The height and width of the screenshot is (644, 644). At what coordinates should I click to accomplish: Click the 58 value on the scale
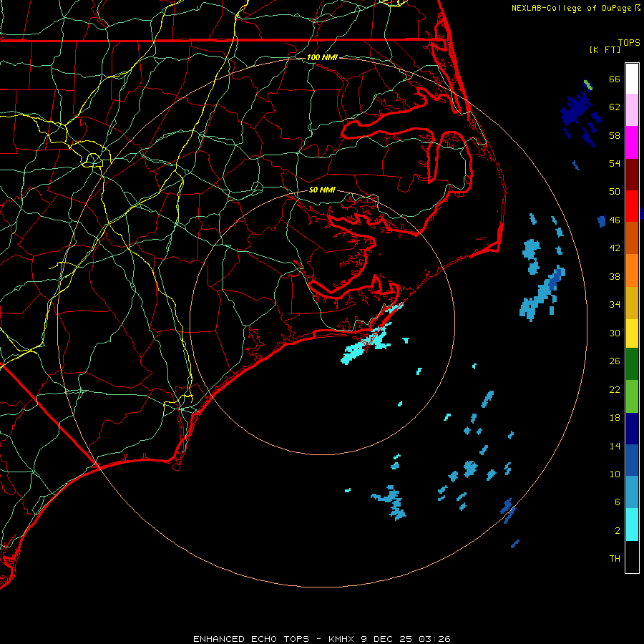point(615,135)
